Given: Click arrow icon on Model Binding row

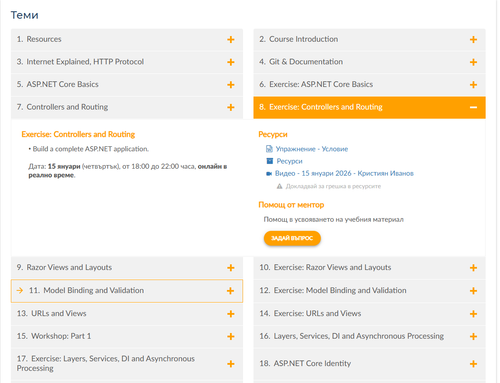Looking at the screenshot, I should (20, 290).
